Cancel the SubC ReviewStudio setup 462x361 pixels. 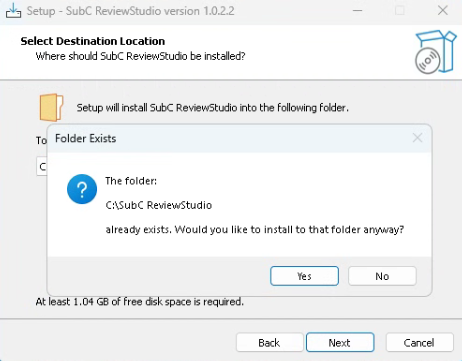click(419, 342)
